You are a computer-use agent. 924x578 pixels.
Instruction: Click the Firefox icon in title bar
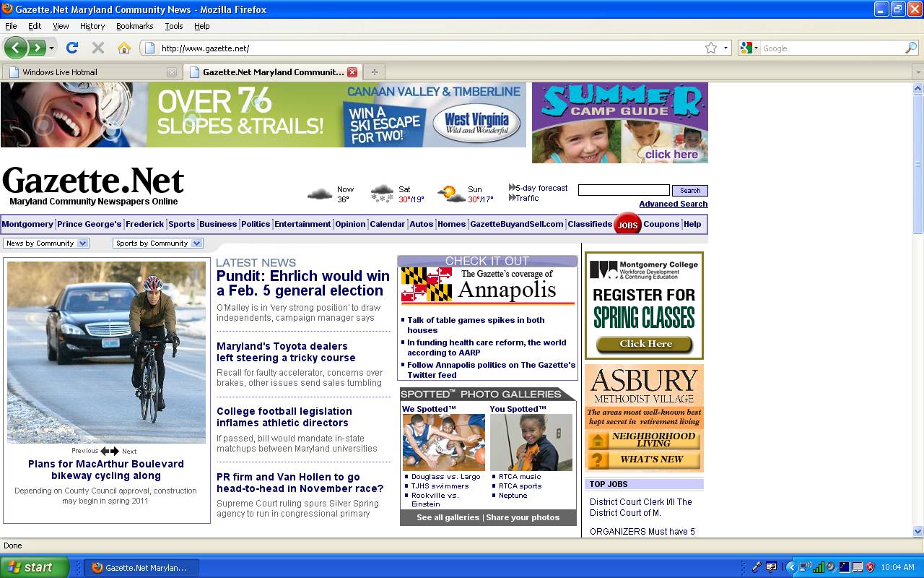pos(7,9)
